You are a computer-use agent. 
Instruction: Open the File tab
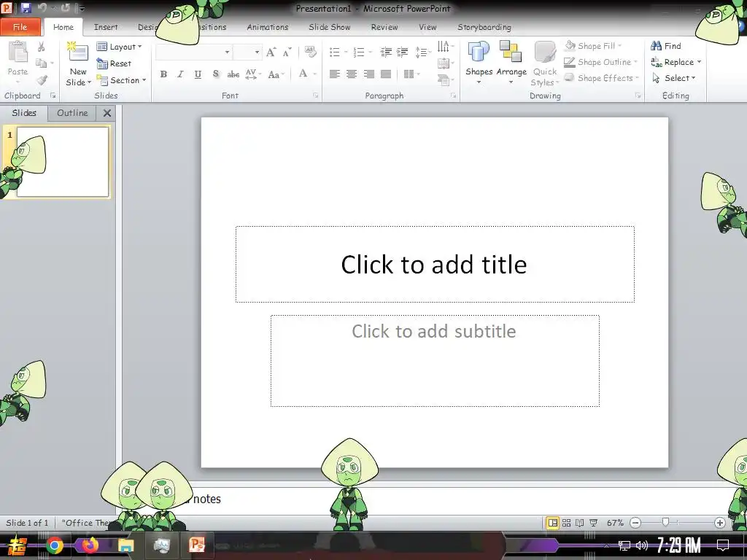coord(20,27)
